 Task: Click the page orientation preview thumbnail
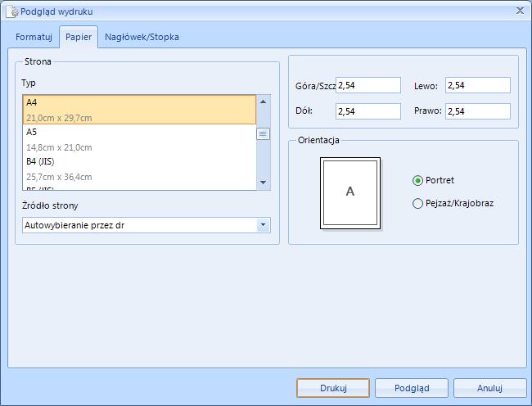click(350, 193)
